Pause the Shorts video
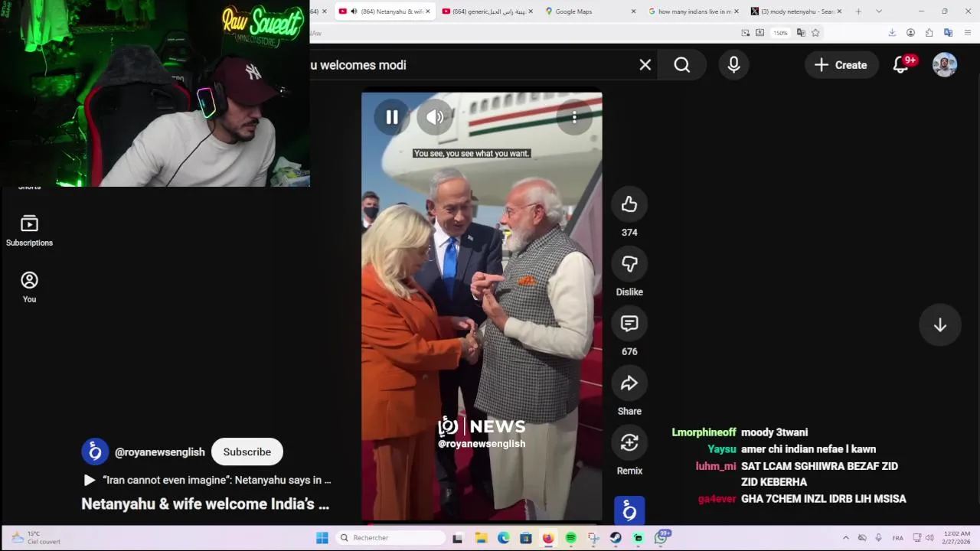Viewport: 980px width, 551px height. coord(391,117)
